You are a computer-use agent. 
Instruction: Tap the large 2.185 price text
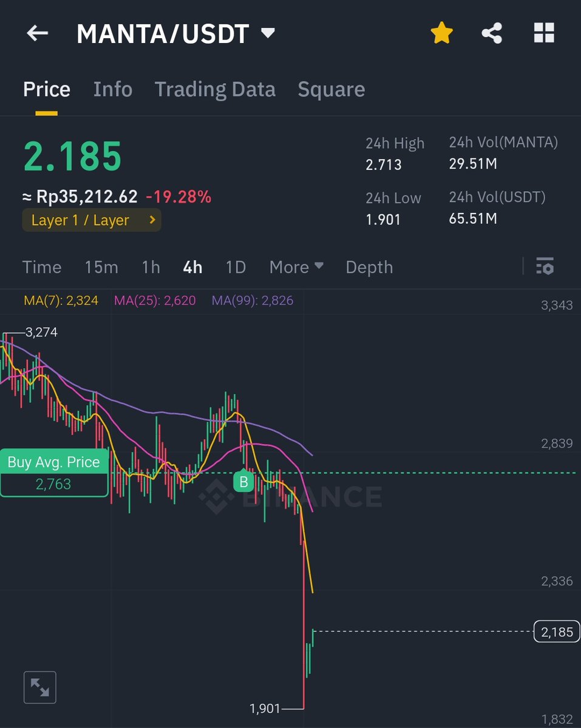click(72, 156)
